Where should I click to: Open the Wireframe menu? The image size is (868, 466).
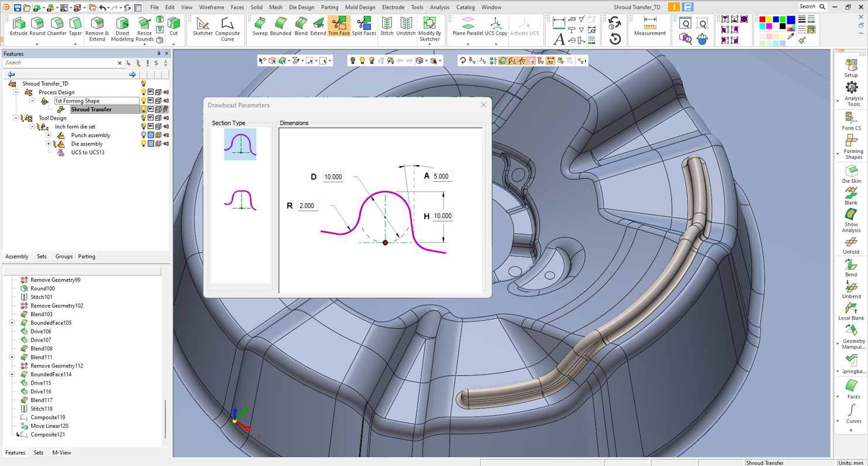(x=212, y=7)
